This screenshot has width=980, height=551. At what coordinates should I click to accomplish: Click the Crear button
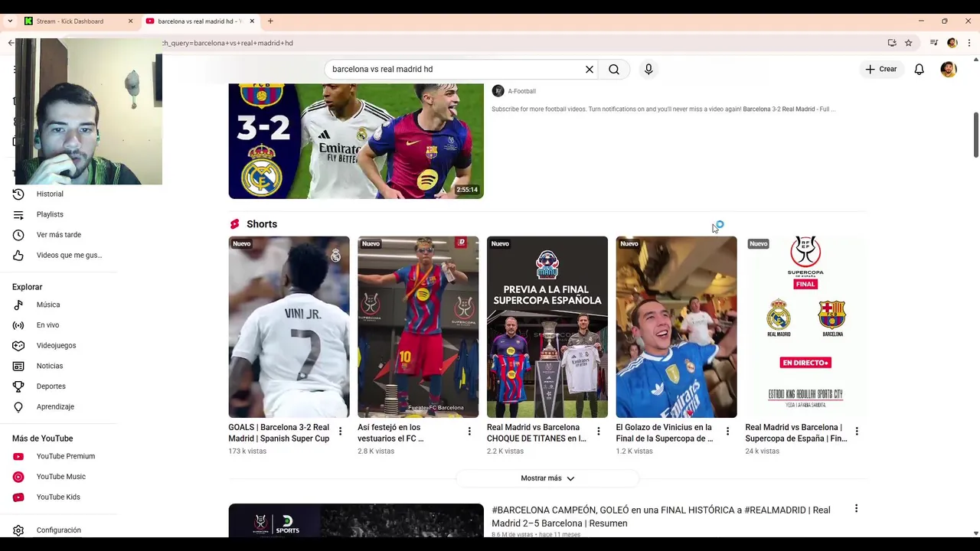pos(880,69)
